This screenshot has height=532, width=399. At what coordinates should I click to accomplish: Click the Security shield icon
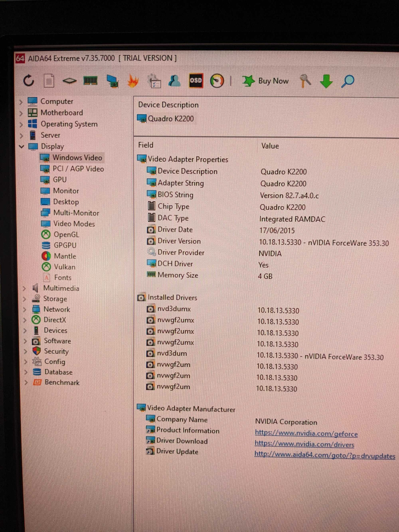click(x=37, y=351)
